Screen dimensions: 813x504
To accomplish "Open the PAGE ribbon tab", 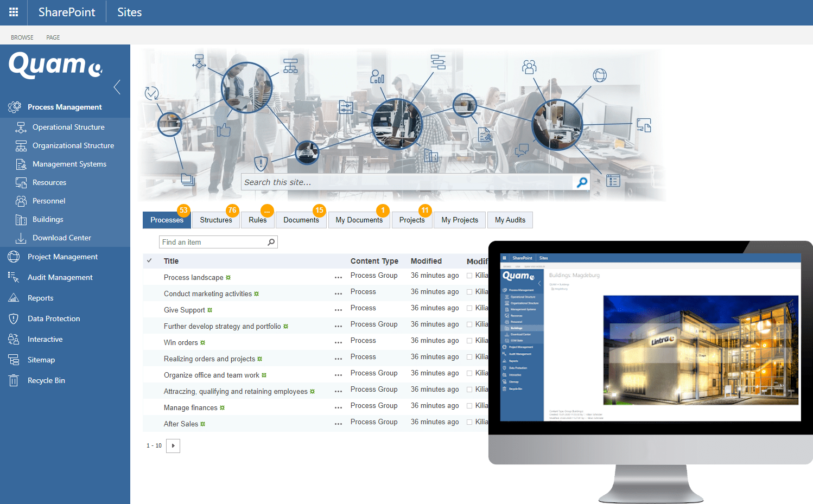I will 53,37.
